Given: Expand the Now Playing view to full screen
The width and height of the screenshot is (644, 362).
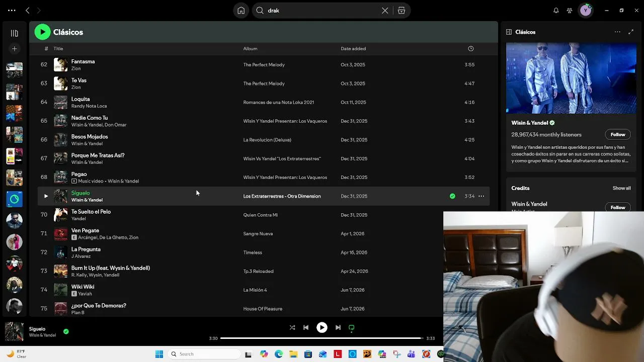Looking at the screenshot, I should point(631,32).
